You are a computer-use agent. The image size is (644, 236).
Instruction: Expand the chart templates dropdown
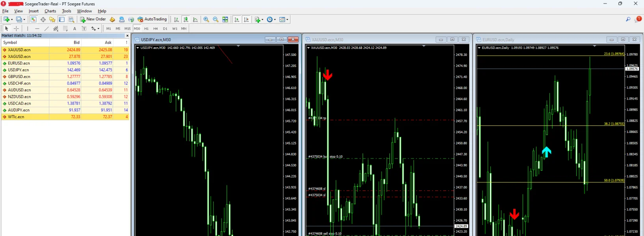click(x=287, y=19)
